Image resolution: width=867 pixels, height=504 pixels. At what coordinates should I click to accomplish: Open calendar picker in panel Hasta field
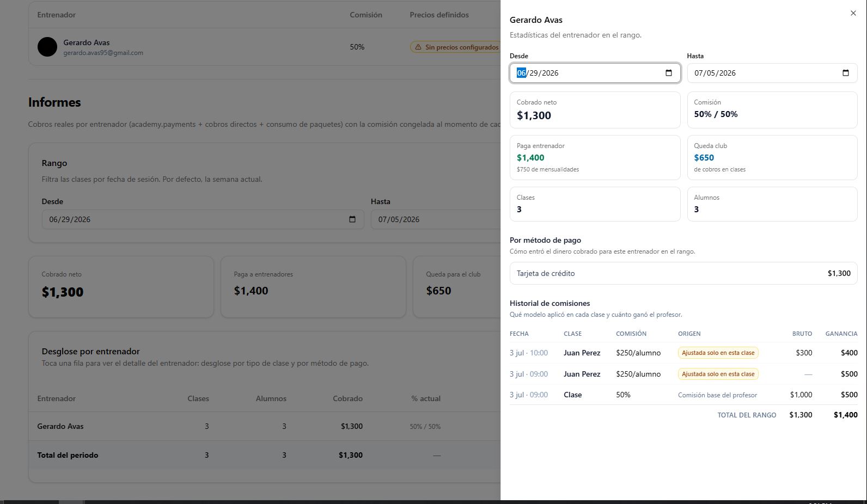[x=846, y=73]
